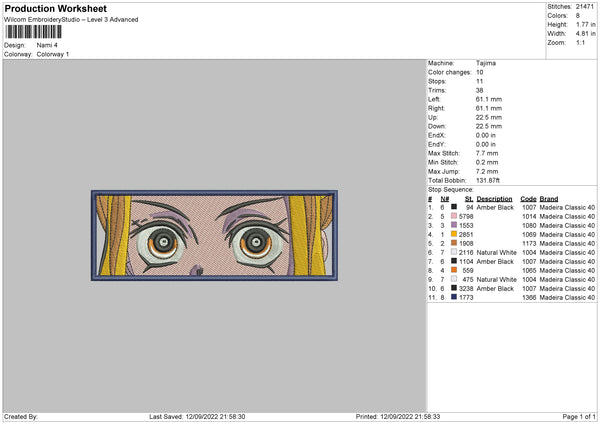Click the design name Nami 4
Viewport: 600px width, 424px height.
46,45
